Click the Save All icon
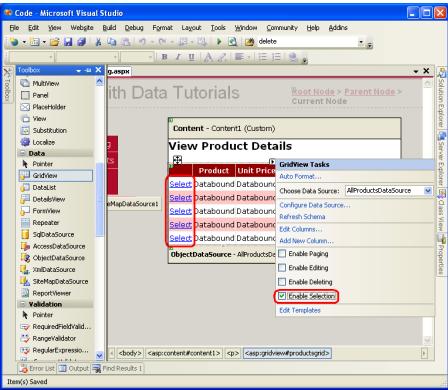448x390 pixels. (x=82, y=42)
